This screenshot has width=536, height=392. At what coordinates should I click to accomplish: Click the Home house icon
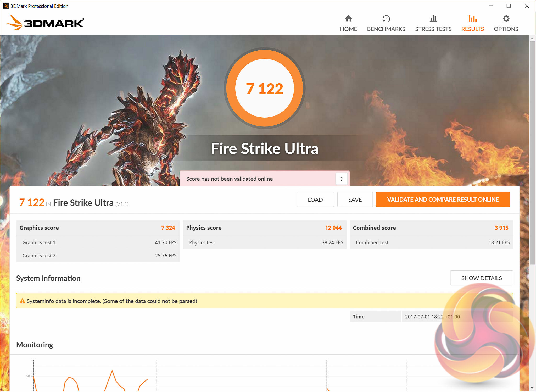[348, 19]
